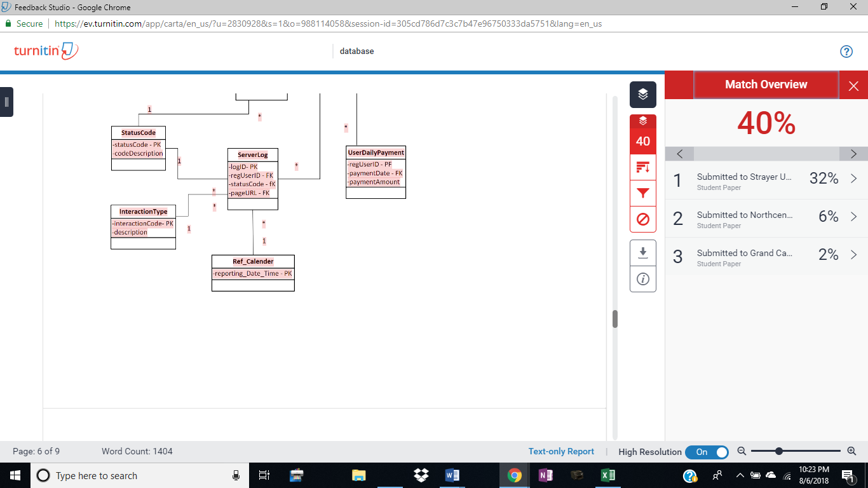The width and height of the screenshot is (868, 488).
Task: Close the Match Overview panel
Action: point(853,86)
